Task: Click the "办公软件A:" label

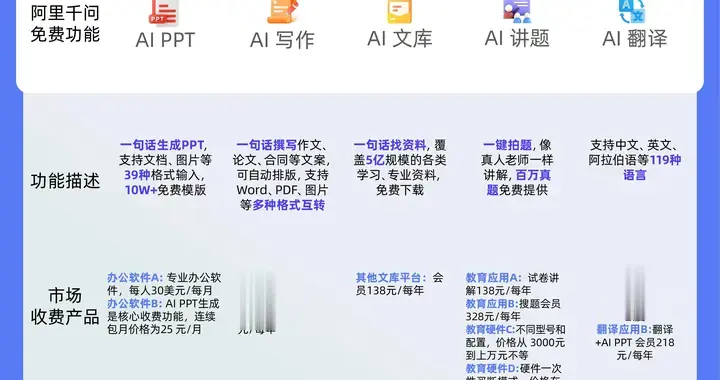Action: click(x=135, y=278)
